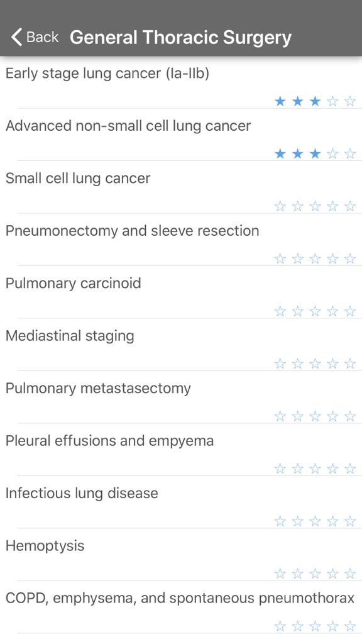Select the Hemoptysis list entry
Viewport: 362px width, 644px height.
pos(181,555)
